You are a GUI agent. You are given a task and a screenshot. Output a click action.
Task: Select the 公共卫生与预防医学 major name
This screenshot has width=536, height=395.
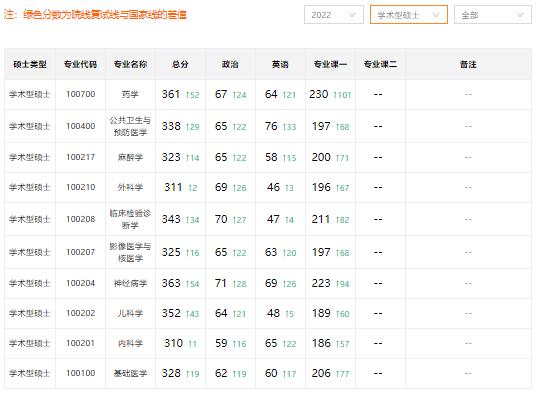tap(130, 126)
